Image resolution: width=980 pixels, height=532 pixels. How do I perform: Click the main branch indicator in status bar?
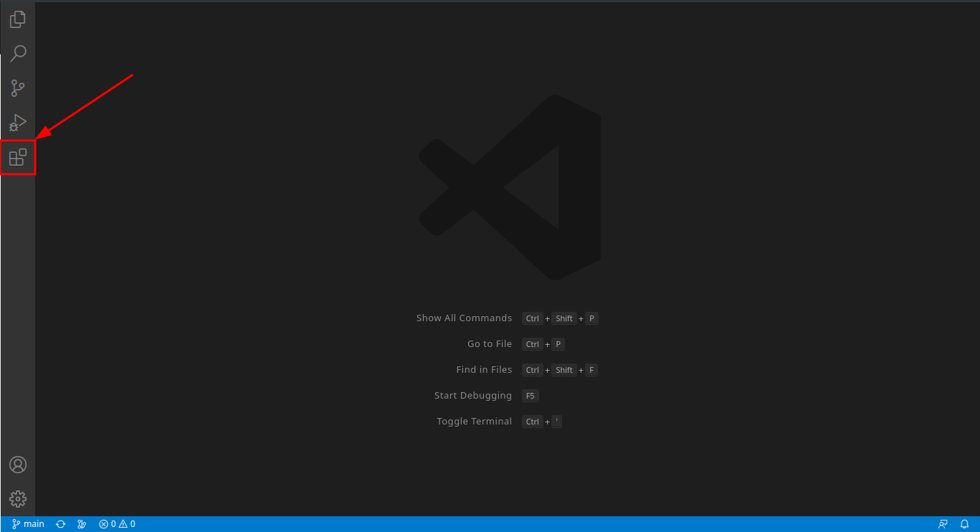click(x=28, y=524)
